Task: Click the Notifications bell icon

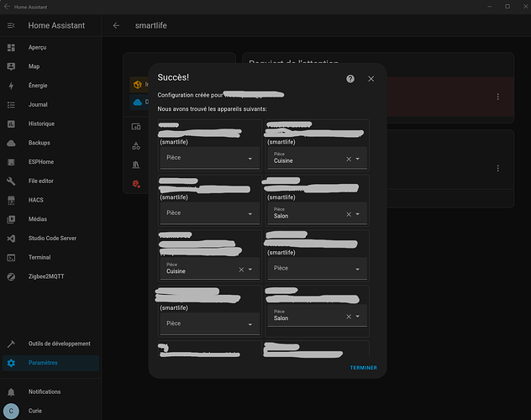Action: tap(11, 392)
